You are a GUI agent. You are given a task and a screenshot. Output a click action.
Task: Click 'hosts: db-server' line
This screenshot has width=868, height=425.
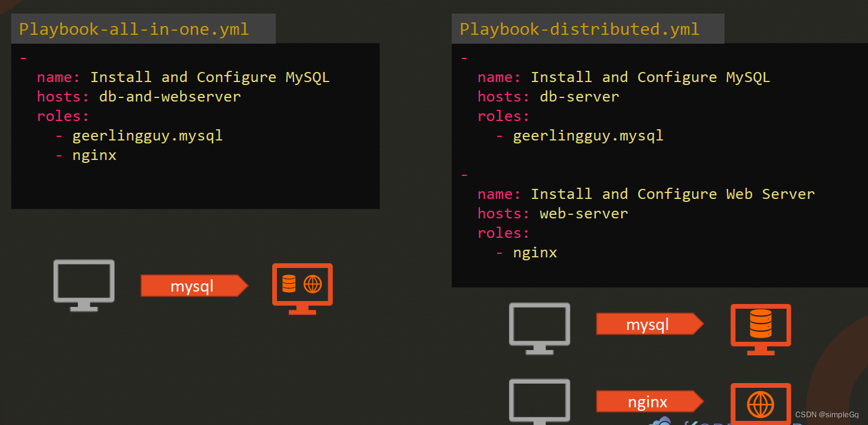(x=549, y=96)
